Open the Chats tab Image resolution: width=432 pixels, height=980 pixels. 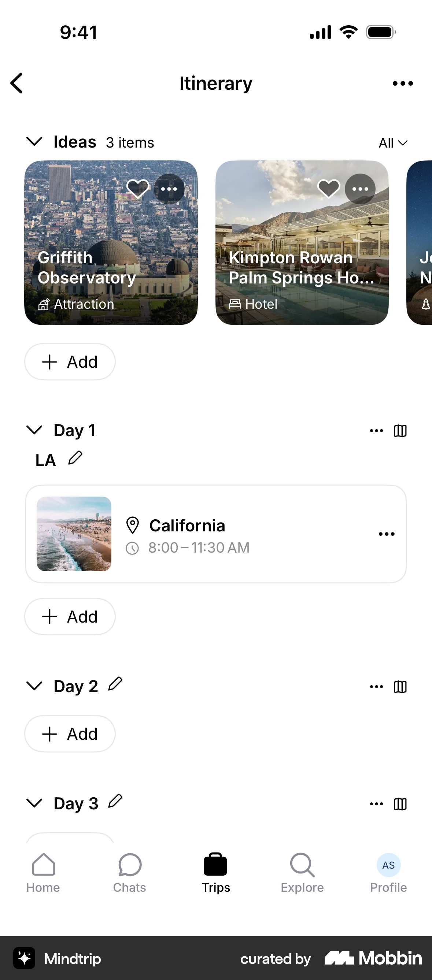tap(129, 873)
